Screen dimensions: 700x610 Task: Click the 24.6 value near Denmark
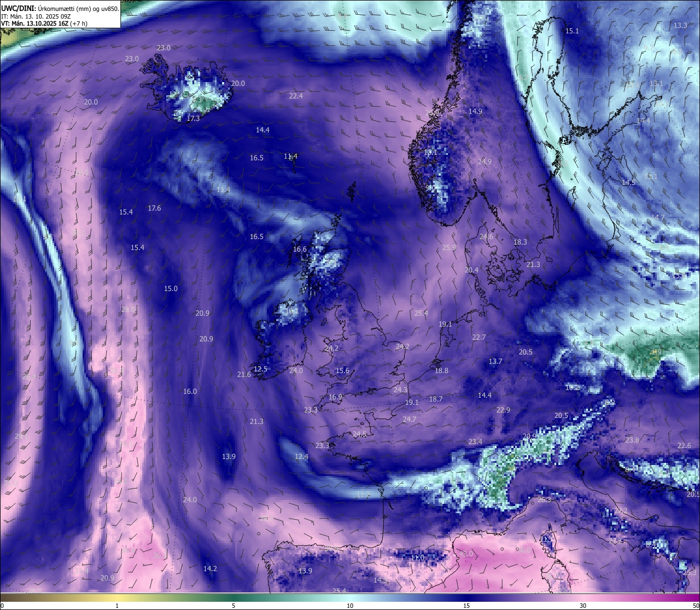coord(486,237)
